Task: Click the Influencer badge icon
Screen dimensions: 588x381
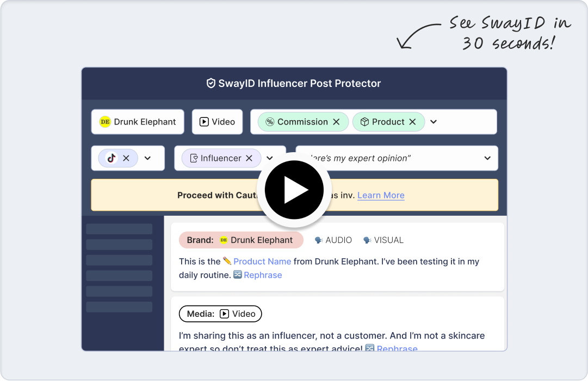Action: click(194, 158)
